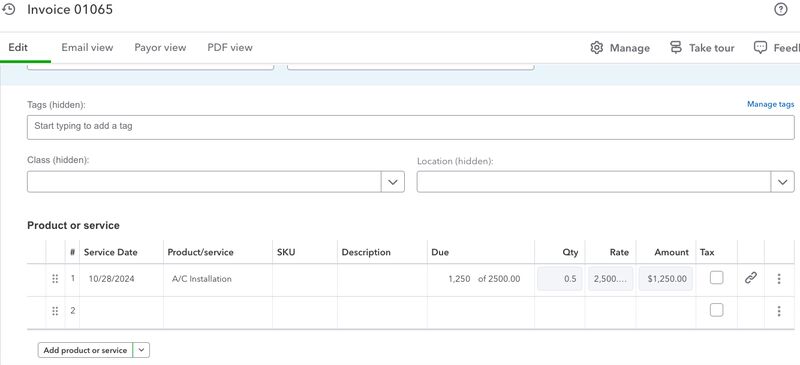Switch to the Payor view tab
Screen dimensions: 800x365
160,47
